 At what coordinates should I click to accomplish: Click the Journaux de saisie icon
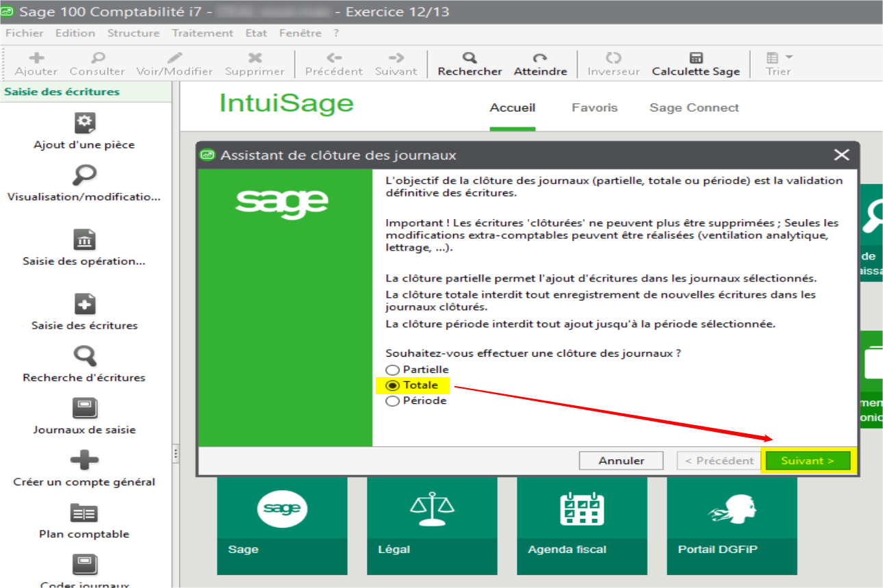[85, 409]
